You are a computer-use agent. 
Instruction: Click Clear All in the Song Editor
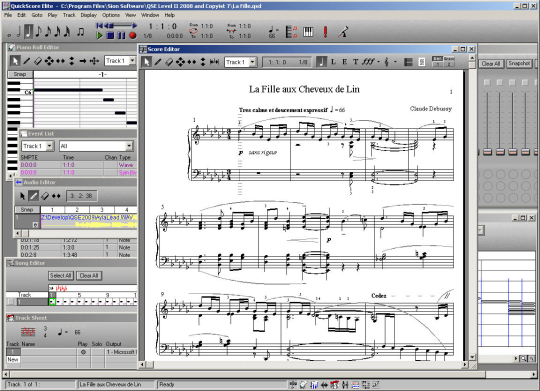[89, 276]
